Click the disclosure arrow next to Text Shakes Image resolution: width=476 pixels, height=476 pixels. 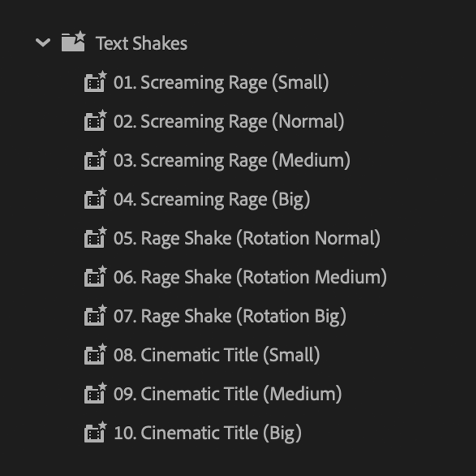(43, 43)
